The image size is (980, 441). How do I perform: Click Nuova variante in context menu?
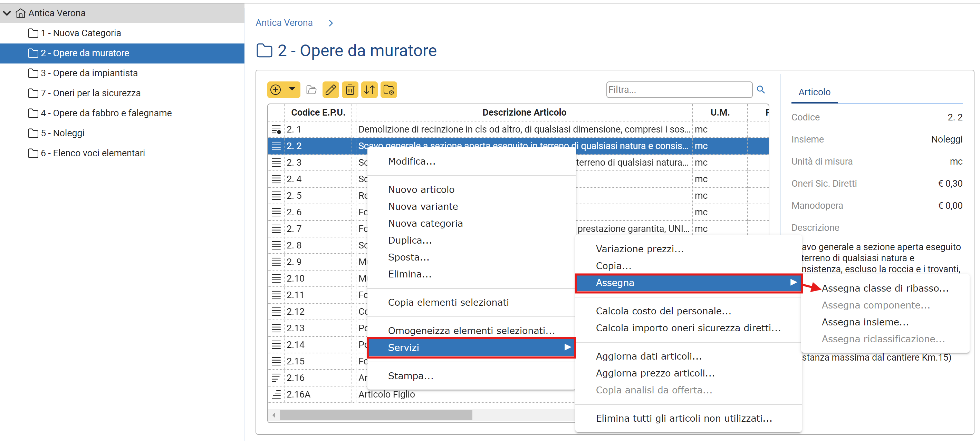[x=423, y=206]
